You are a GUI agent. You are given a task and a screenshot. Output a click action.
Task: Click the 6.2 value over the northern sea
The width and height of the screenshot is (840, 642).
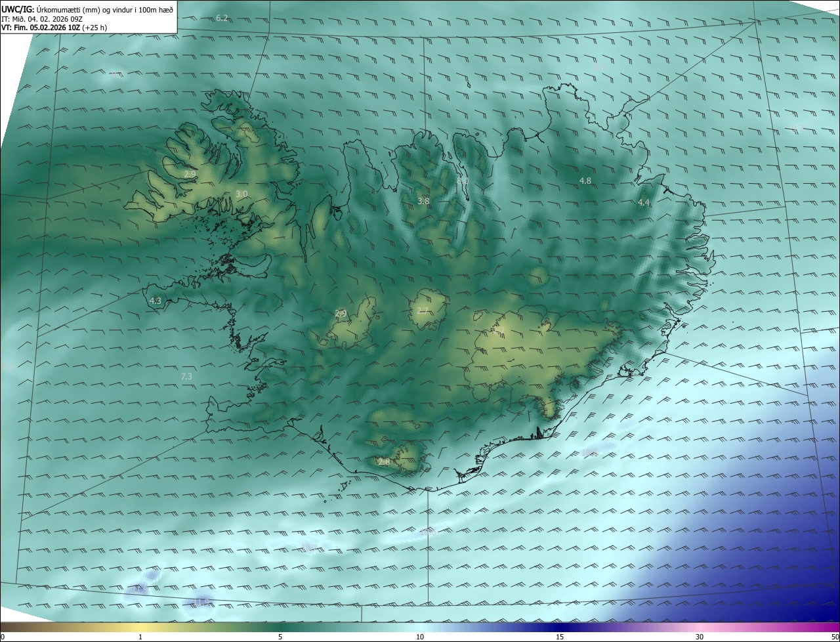tap(222, 18)
